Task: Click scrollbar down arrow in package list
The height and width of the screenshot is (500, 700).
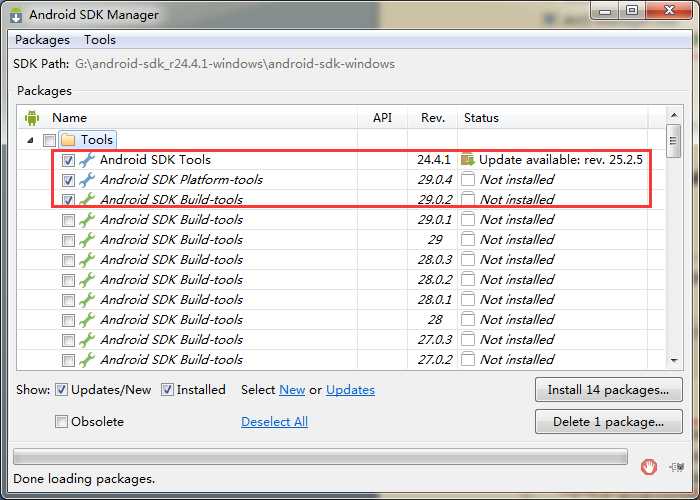Action: point(674,360)
